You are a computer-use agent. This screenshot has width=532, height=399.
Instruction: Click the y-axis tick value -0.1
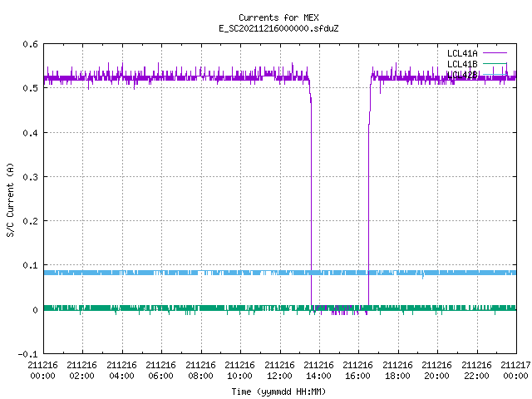(x=27, y=354)
